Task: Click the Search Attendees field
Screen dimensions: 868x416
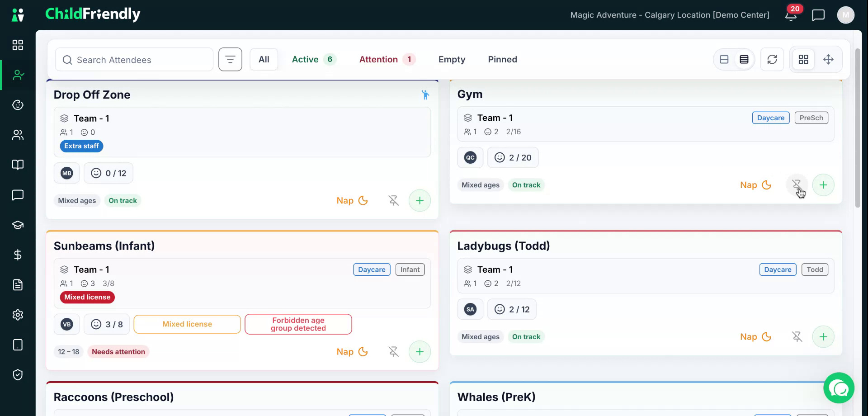Action: click(x=134, y=60)
